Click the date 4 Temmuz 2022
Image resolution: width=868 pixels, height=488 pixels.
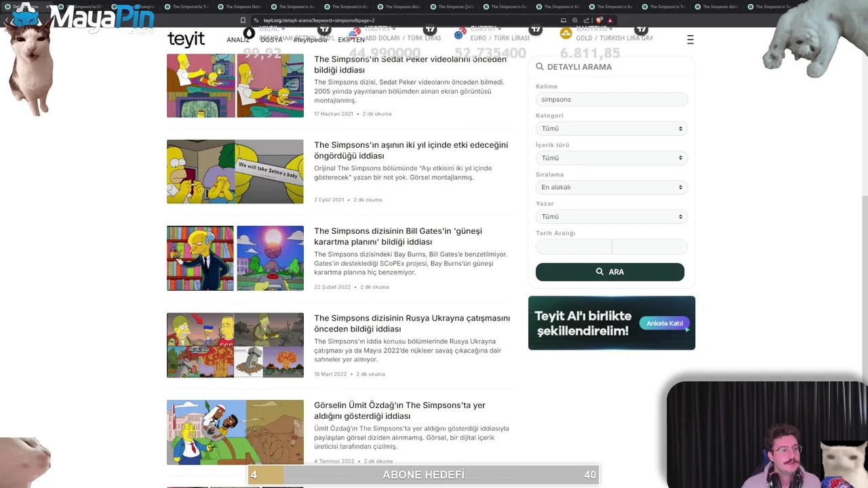pyautogui.click(x=334, y=462)
